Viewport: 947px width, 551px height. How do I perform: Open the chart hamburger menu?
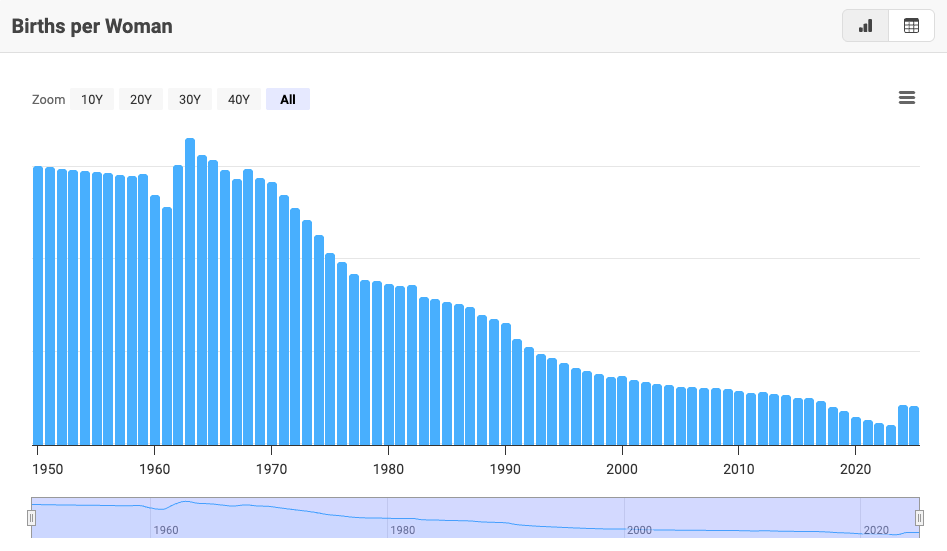click(x=907, y=98)
